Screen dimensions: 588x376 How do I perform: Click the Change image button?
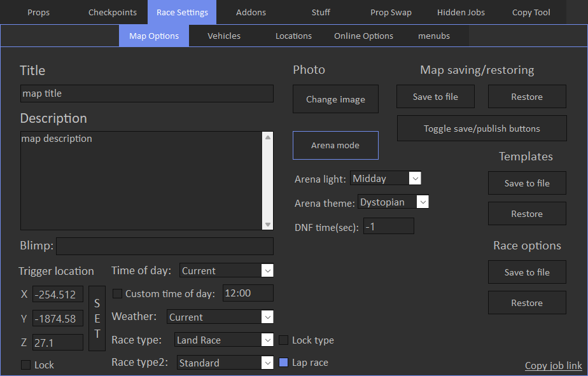pyautogui.click(x=335, y=99)
